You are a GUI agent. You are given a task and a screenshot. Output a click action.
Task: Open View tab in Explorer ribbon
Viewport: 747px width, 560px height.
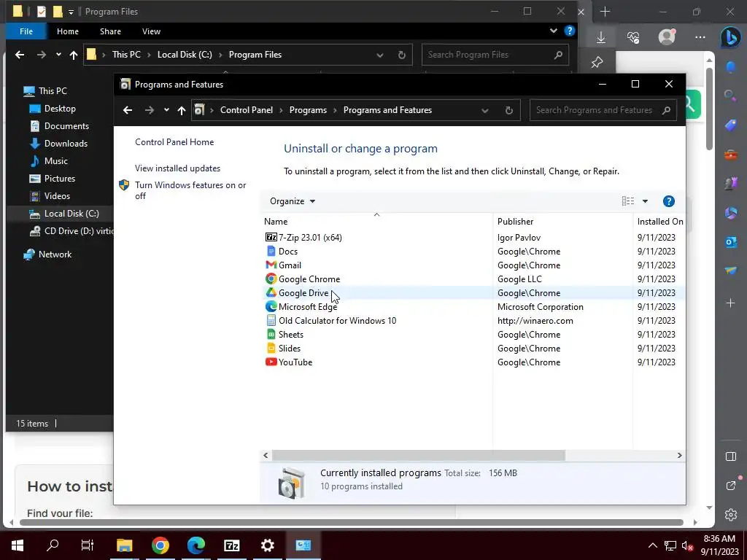click(x=151, y=31)
